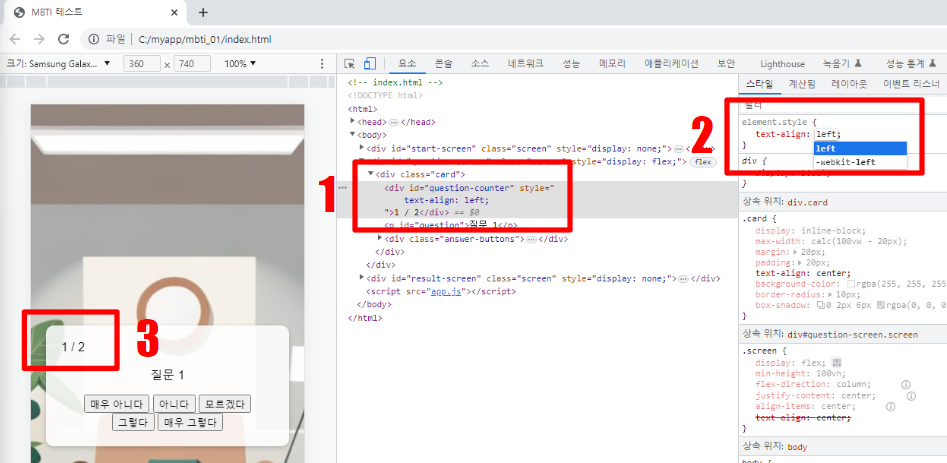Open a new tab with the plus icon
947x463 pixels.
[204, 12]
